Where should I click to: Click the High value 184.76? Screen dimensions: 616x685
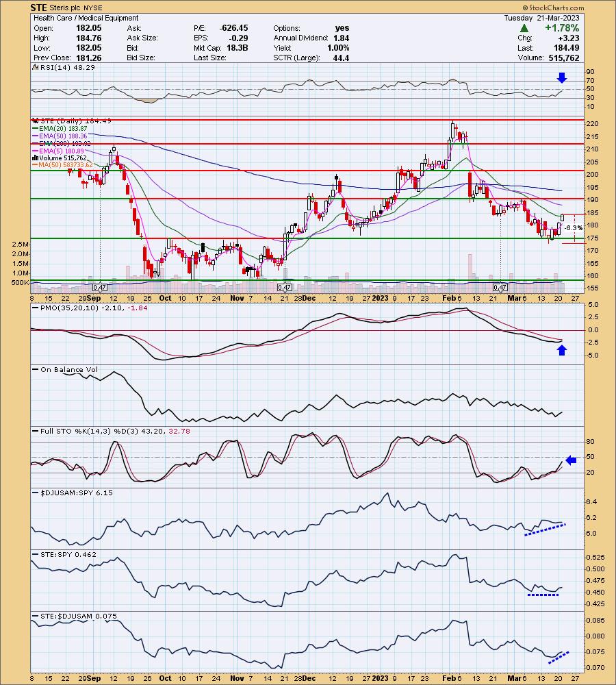click(88, 38)
